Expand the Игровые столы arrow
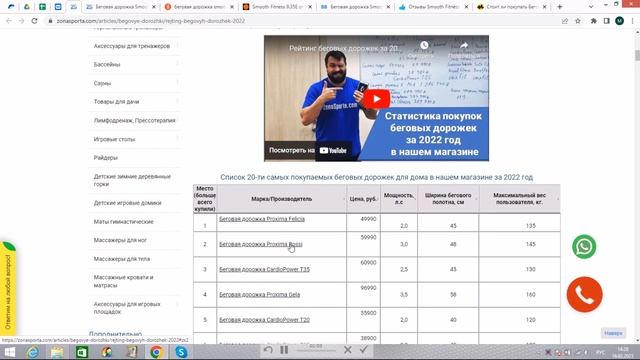 pyautogui.click(x=178, y=138)
